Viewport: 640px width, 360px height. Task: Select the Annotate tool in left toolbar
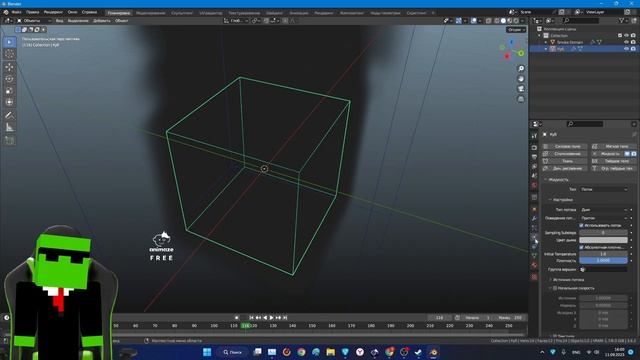point(9,116)
